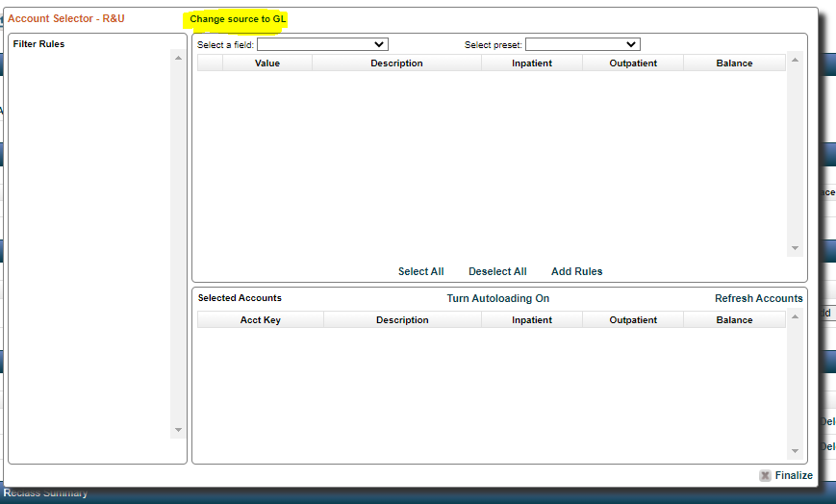Click Outpatient header in Selected Accounts table

click(633, 320)
